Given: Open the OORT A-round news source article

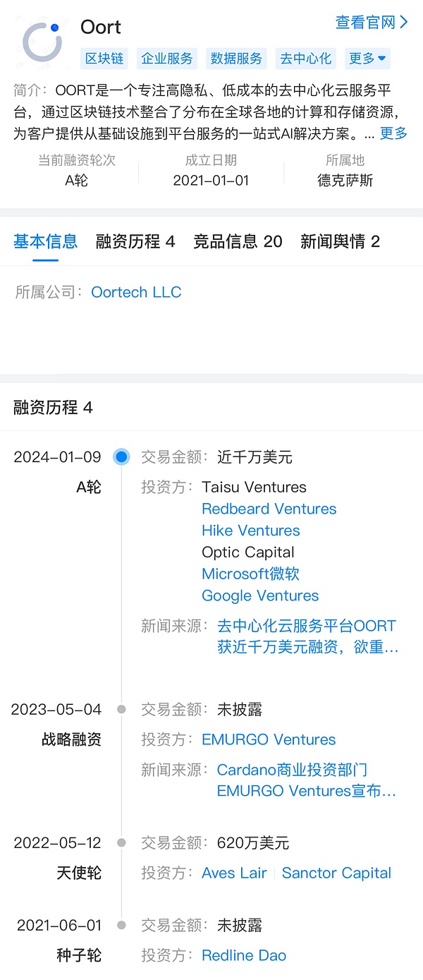Looking at the screenshot, I should click(x=307, y=636).
